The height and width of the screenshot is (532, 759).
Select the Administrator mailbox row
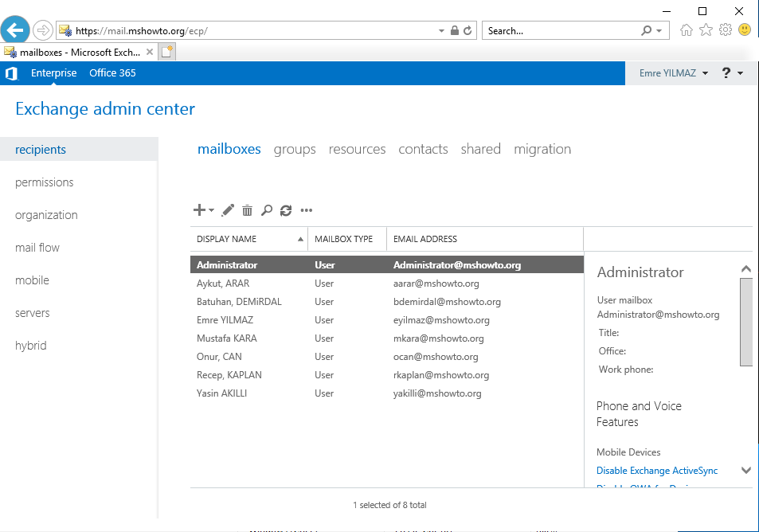pyautogui.click(x=387, y=264)
